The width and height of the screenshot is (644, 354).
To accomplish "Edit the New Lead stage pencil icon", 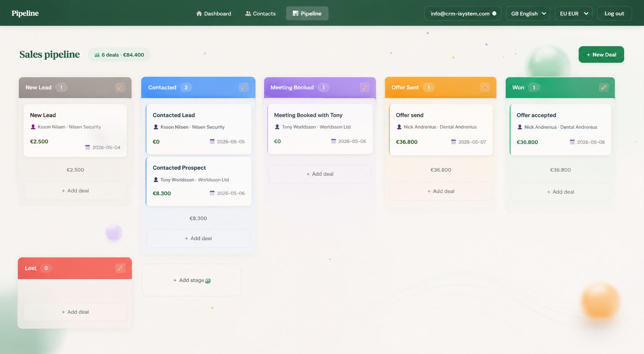I will click(120, 88).
